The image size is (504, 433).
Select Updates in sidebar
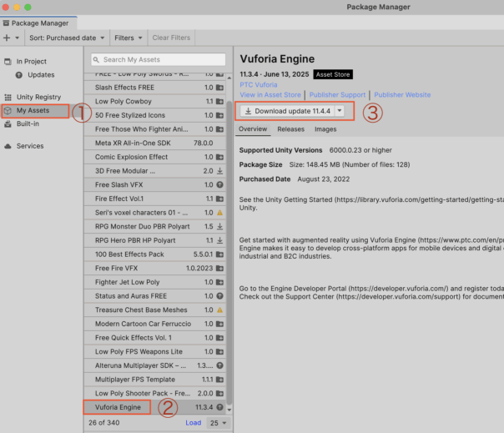coord(41,75)
